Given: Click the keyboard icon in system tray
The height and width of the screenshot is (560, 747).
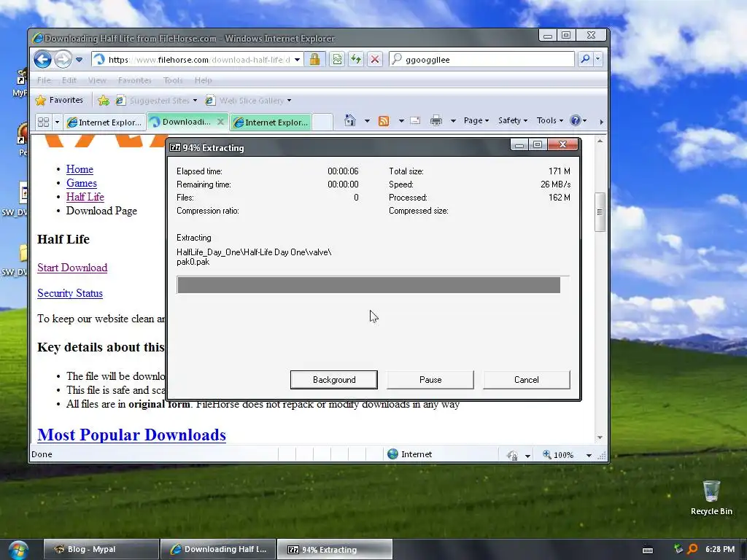Looking at the screenshot, I should (648, 550).
